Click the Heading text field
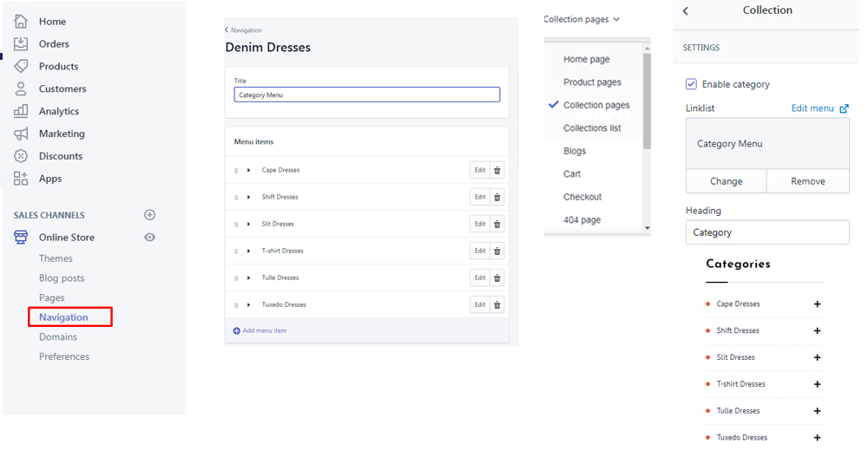868x457 pixels. (766, 232)
